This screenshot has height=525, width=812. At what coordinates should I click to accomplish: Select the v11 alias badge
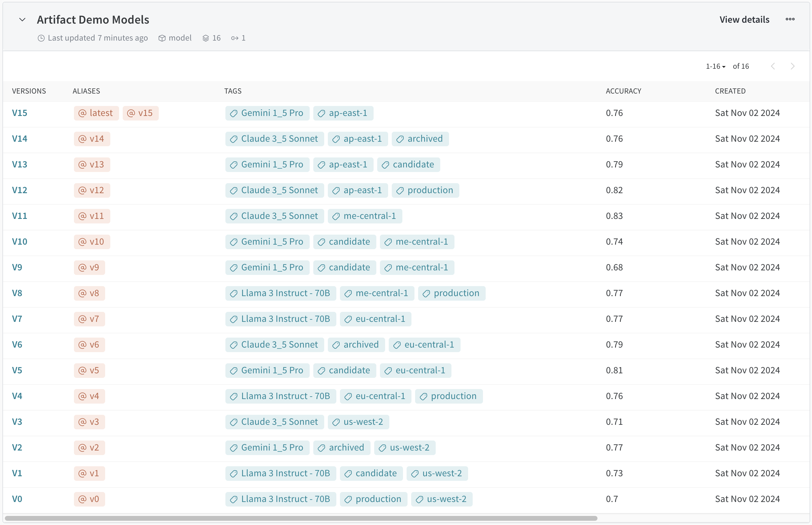[92, 216]
